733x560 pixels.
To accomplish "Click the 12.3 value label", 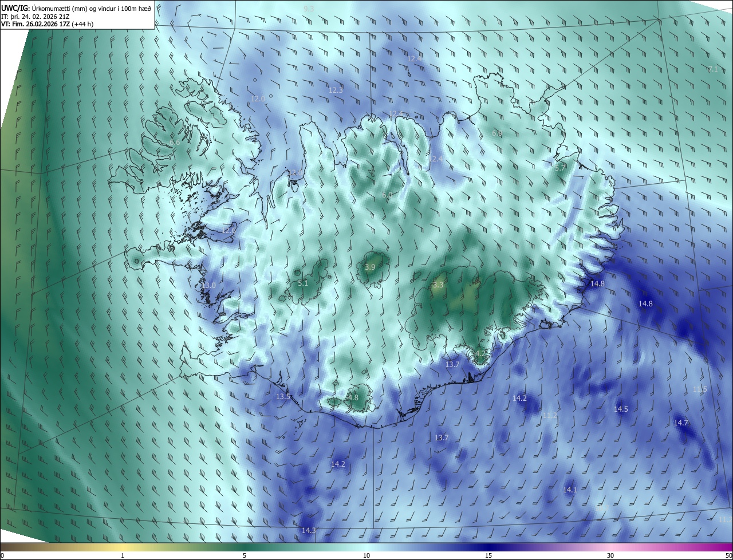I will [336, 90].
